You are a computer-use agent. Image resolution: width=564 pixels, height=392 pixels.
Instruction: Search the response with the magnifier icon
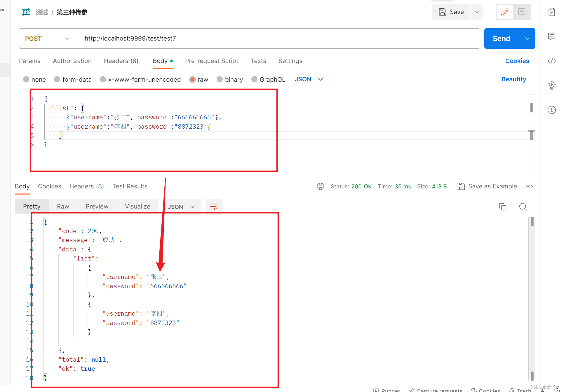(x=523, y=207)
